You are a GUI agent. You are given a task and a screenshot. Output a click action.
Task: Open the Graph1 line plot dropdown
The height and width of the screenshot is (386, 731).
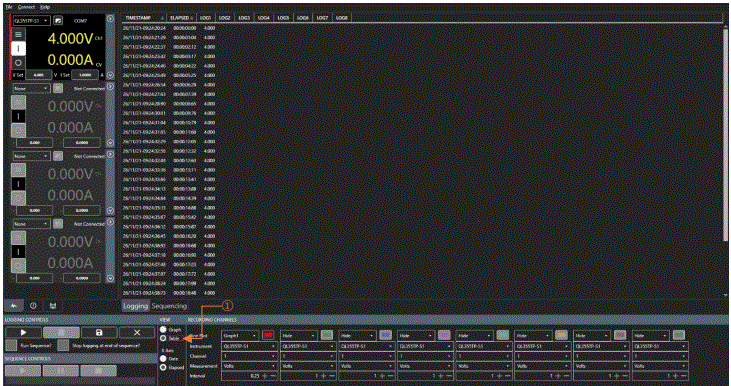pos(240,335)
